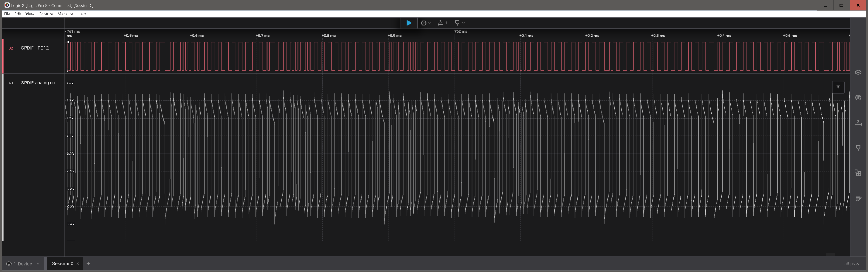Switch to the Session 0 tab

point(62,264)
